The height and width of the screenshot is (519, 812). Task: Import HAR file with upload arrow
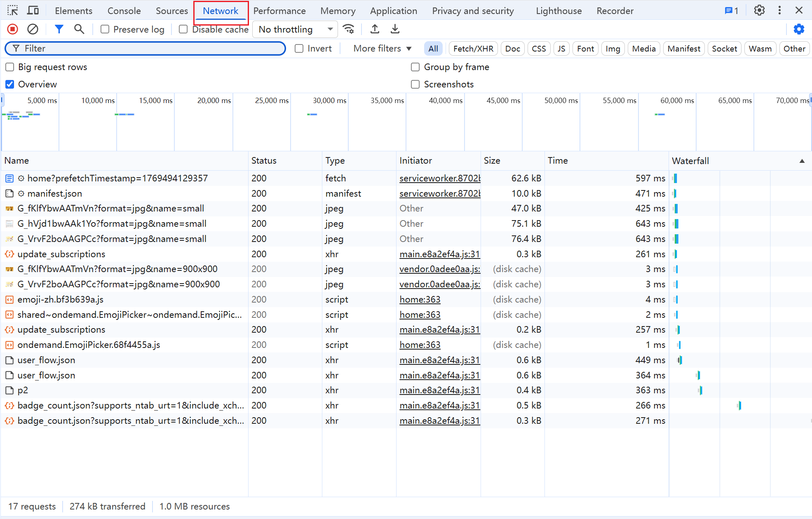(x=375, y=29)
